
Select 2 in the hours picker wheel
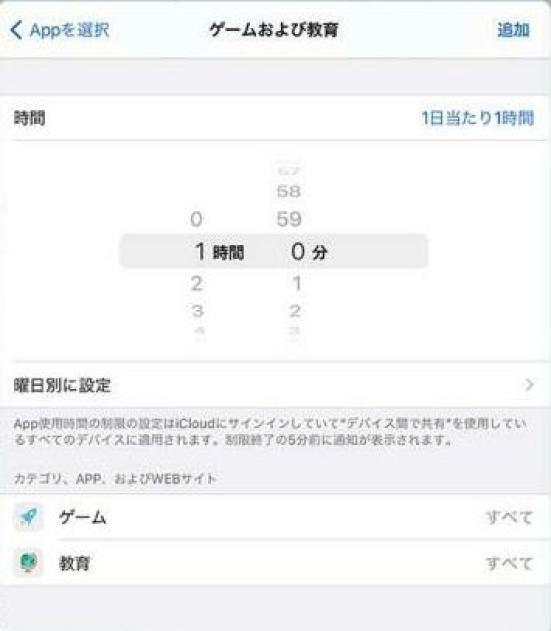click(x=196, y=284)
